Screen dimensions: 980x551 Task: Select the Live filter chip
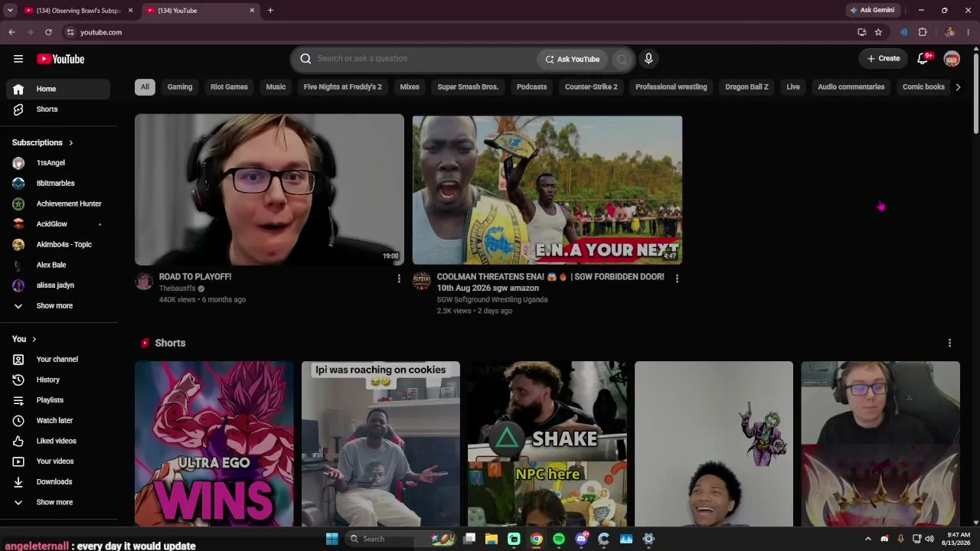793,87
